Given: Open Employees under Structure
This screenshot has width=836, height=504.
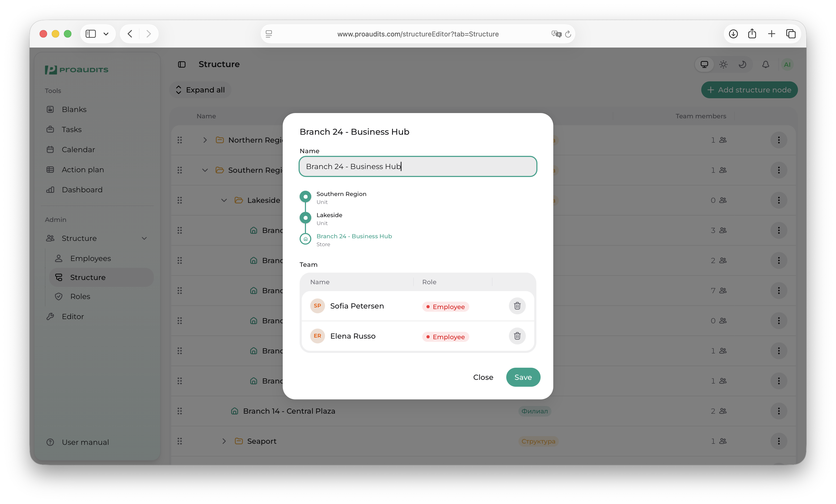Looking at the screenshot, I should pos(90,258).
